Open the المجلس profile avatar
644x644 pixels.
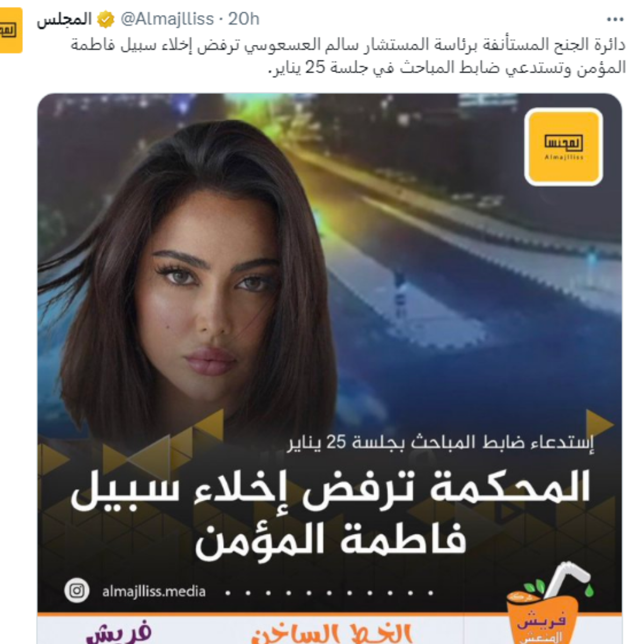(10, 30)
